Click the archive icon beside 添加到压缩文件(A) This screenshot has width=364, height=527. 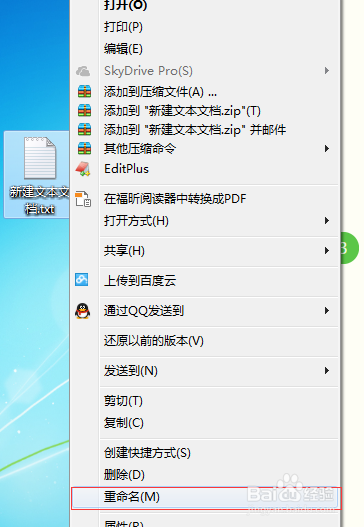(x=84, y=91)
